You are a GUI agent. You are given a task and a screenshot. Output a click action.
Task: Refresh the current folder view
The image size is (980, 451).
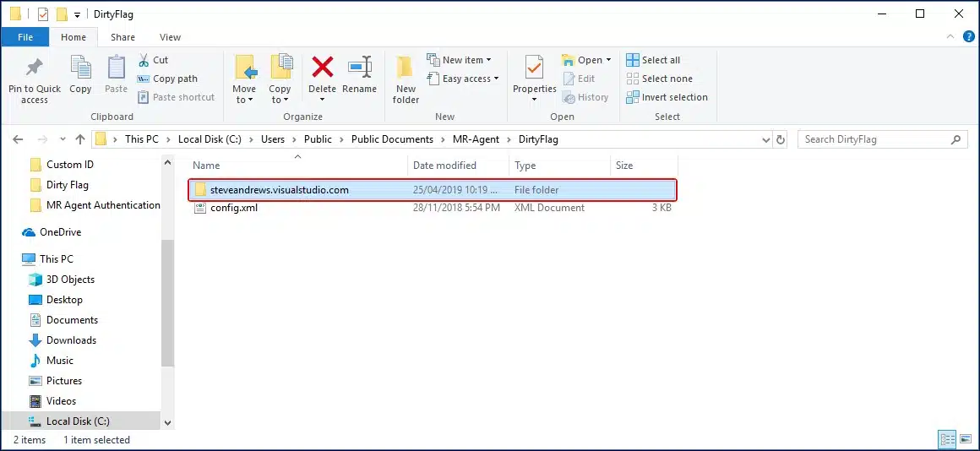point(781,139)
